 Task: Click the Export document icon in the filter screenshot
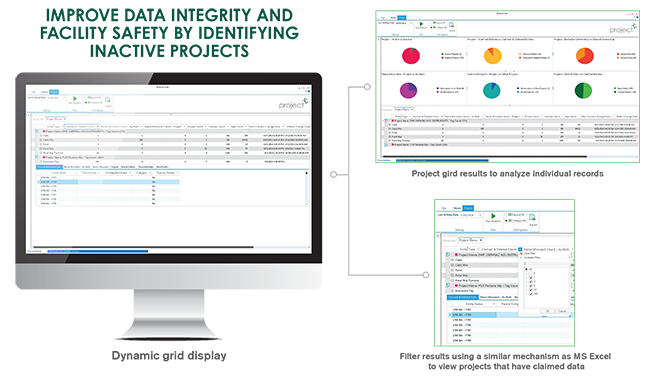[x=532, y=217]
